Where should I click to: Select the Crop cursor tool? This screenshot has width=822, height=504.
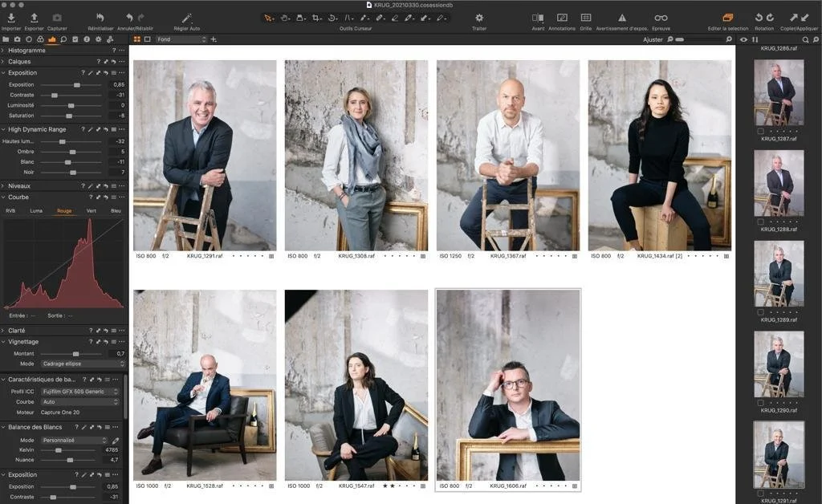click(316, 18)
